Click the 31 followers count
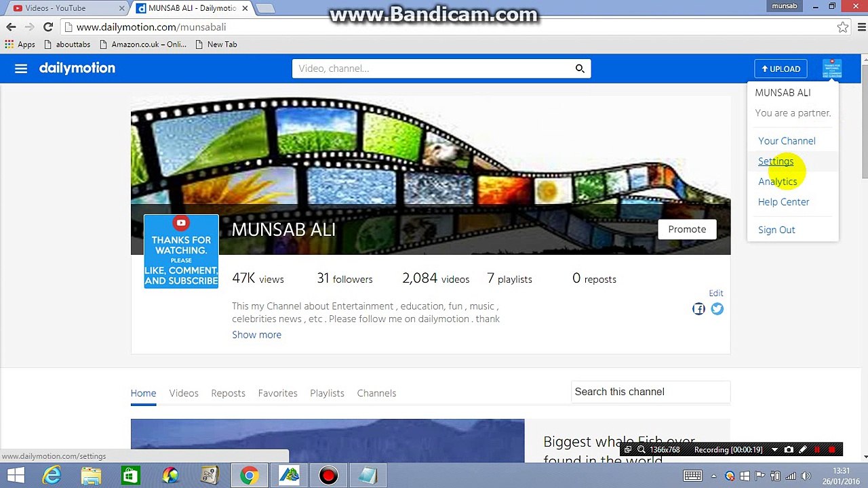Viewport: 868px width, 488px height. point(344,279)
